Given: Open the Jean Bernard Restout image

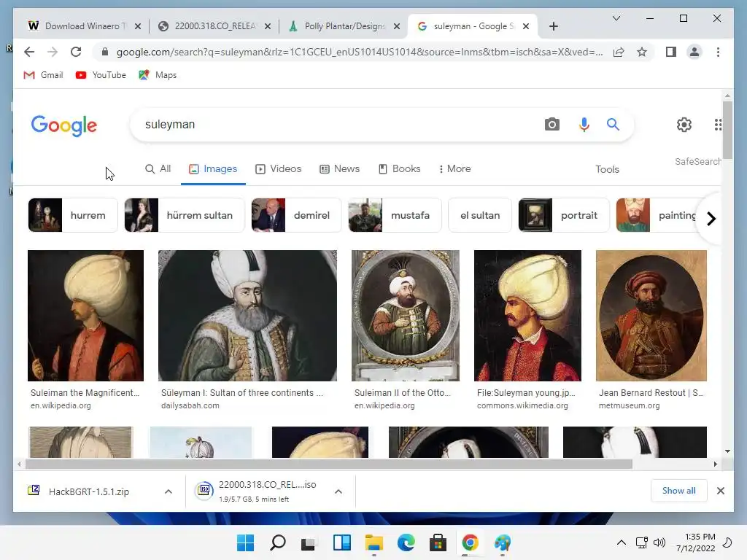Looking at the screenshot, I should pos(651,315).
